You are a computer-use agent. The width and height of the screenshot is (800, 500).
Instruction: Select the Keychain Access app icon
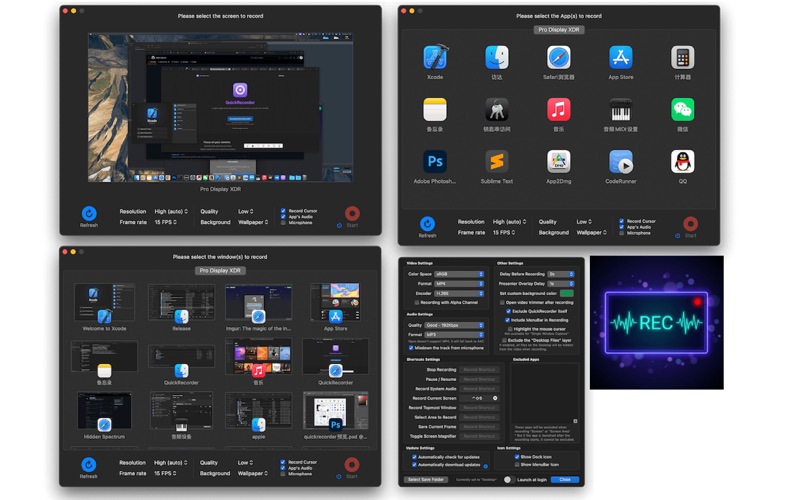tap(496, 109)
